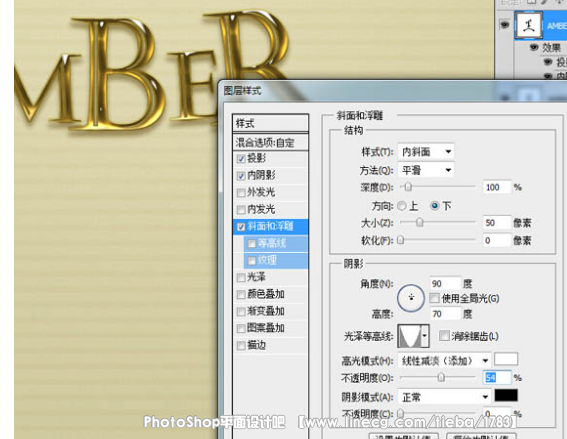Click the highlight 不透明度 opacity slider handle
The width and height of the screenshot is (567, 439).
(x=441, y=378)
